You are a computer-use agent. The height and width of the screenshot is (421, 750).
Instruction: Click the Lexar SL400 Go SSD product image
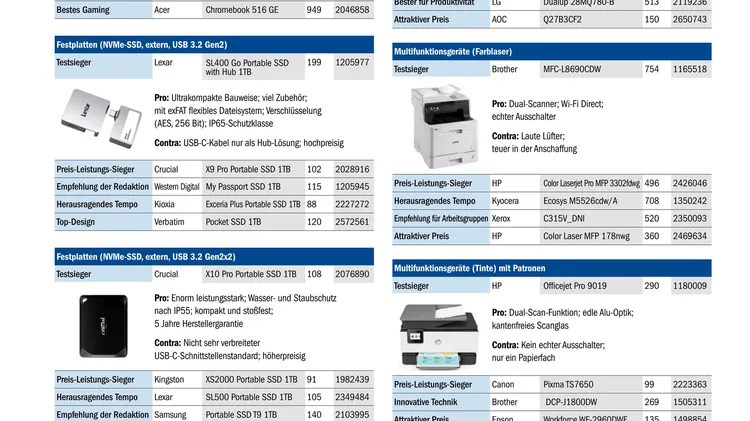[101, 119]
